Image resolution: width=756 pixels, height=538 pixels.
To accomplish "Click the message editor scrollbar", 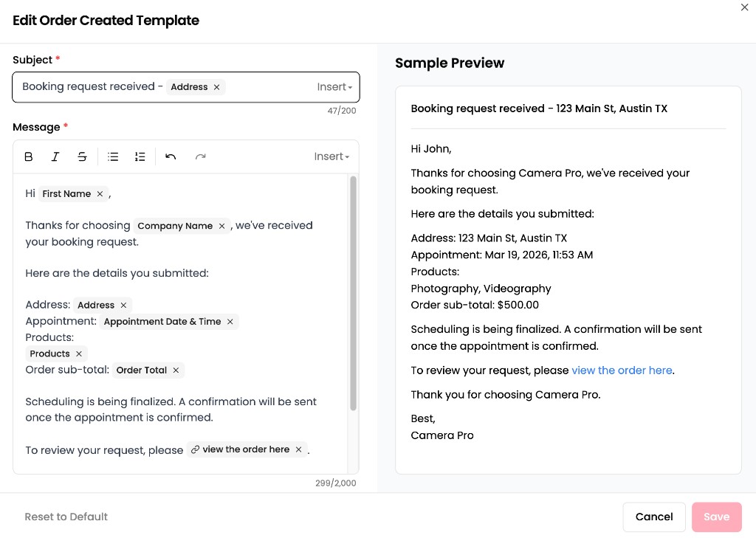I will pos(353,295).
